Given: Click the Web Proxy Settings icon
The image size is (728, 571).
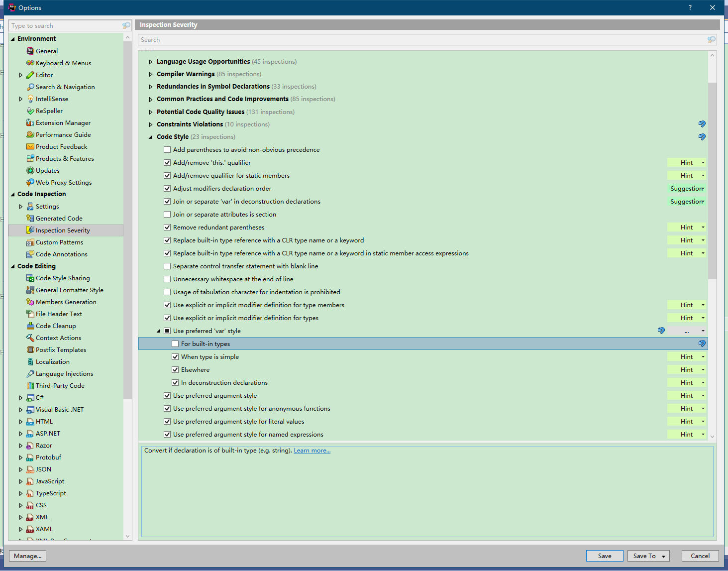Looking at the screenshot, I should [30, 182].
